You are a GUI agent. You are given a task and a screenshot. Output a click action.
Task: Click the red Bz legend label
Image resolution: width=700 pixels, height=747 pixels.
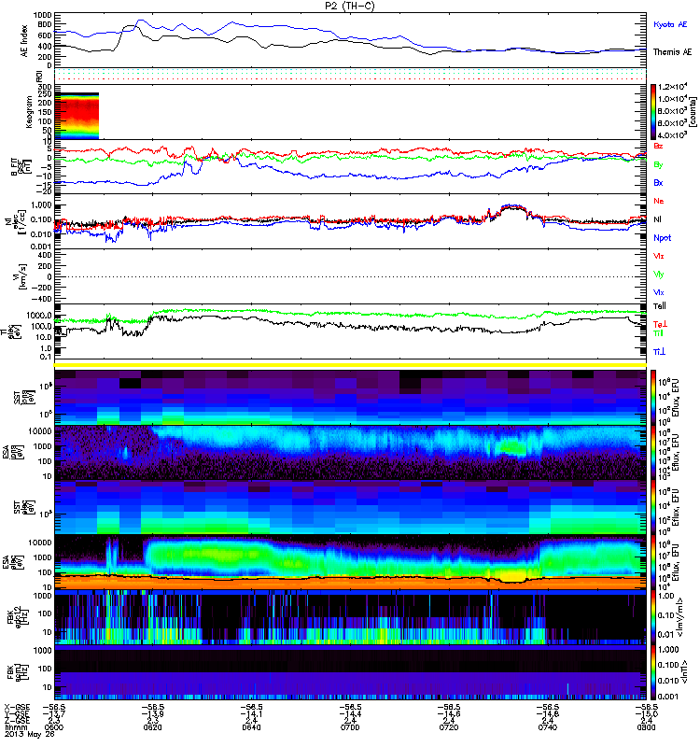click(x=658, y=147)
